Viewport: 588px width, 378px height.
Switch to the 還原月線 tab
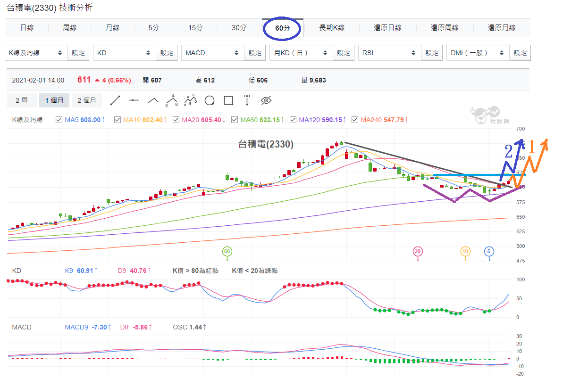point(502,28)
